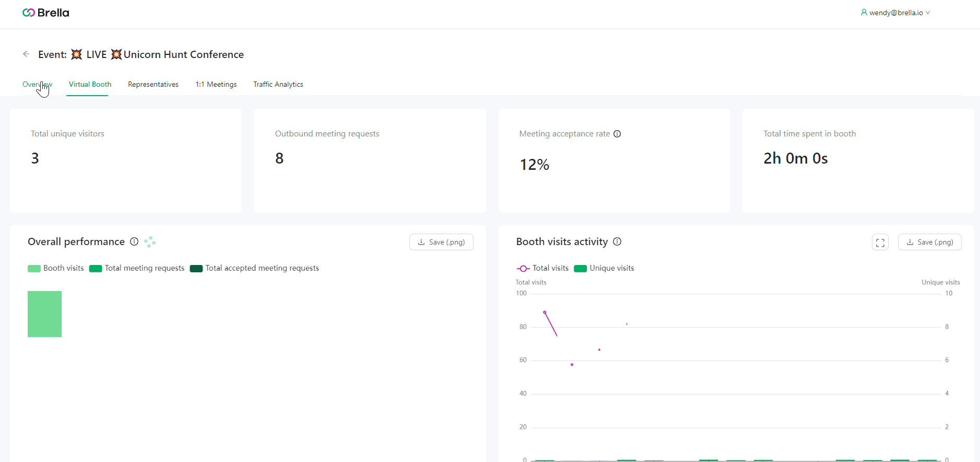Toggle Total accepted meeting requests legend series
The image size is (980, 462).
[254, 268]
